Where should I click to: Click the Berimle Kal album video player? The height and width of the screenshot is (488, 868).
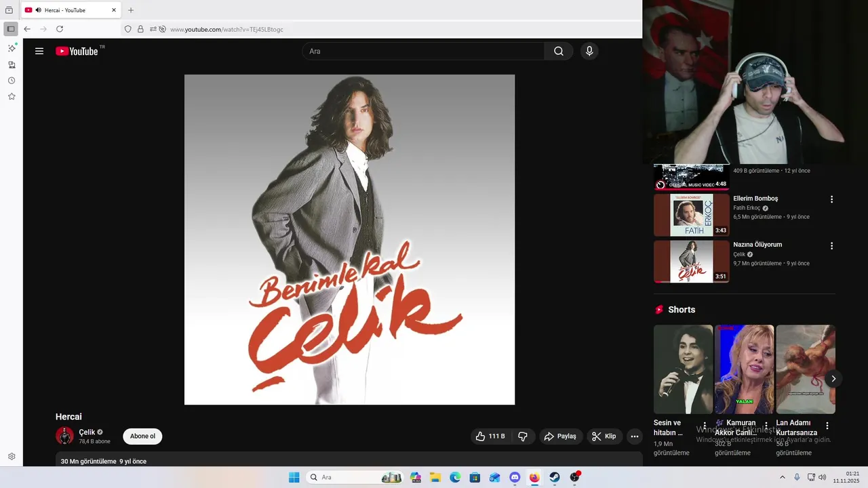point(349,239)
